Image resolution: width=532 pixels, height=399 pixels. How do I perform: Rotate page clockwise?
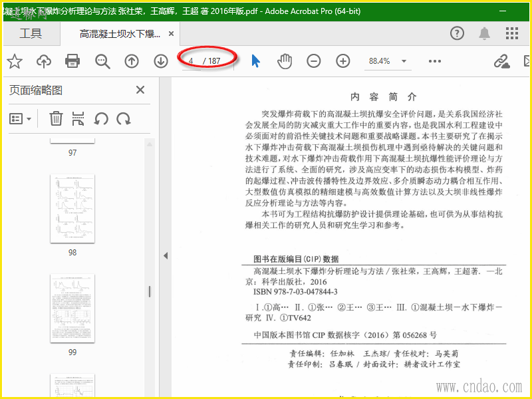(124, 119)
